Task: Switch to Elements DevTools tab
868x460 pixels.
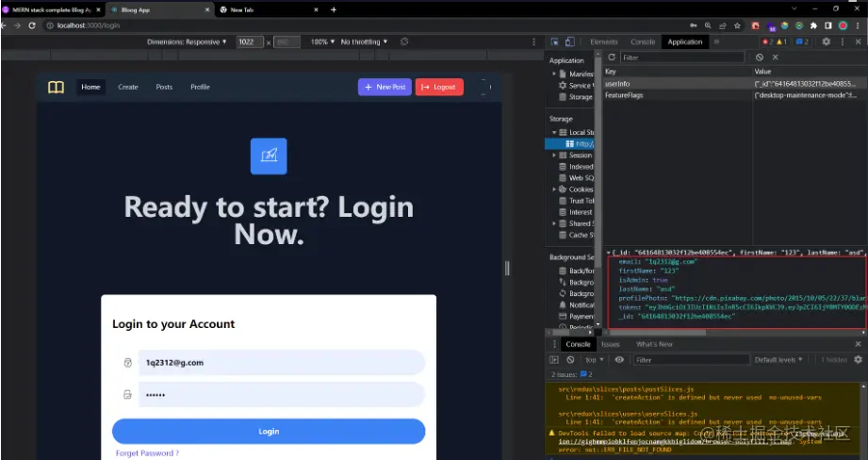Action: point(604,42)
